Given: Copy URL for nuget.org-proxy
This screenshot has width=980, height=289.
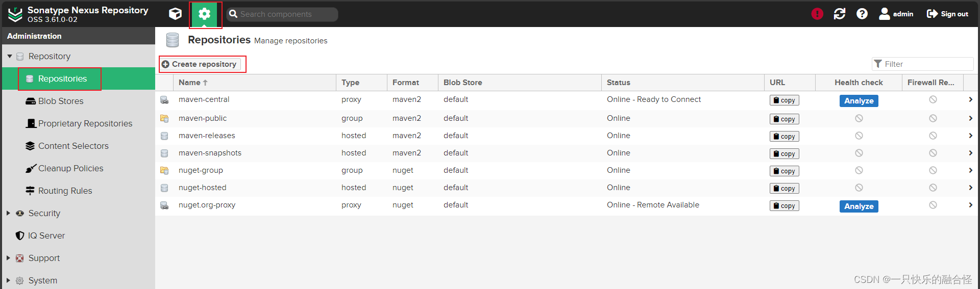Looking at the screenshot, I should coord(784,205).
